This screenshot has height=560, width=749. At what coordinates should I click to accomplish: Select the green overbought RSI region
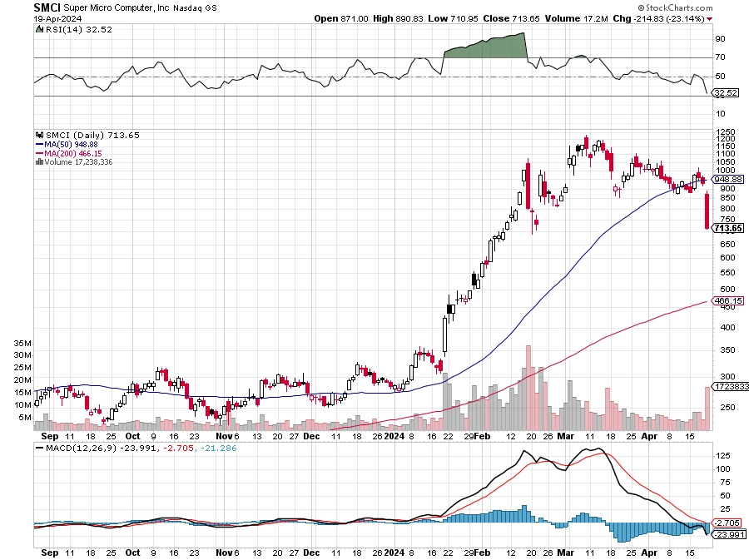[x=485, y=46]
